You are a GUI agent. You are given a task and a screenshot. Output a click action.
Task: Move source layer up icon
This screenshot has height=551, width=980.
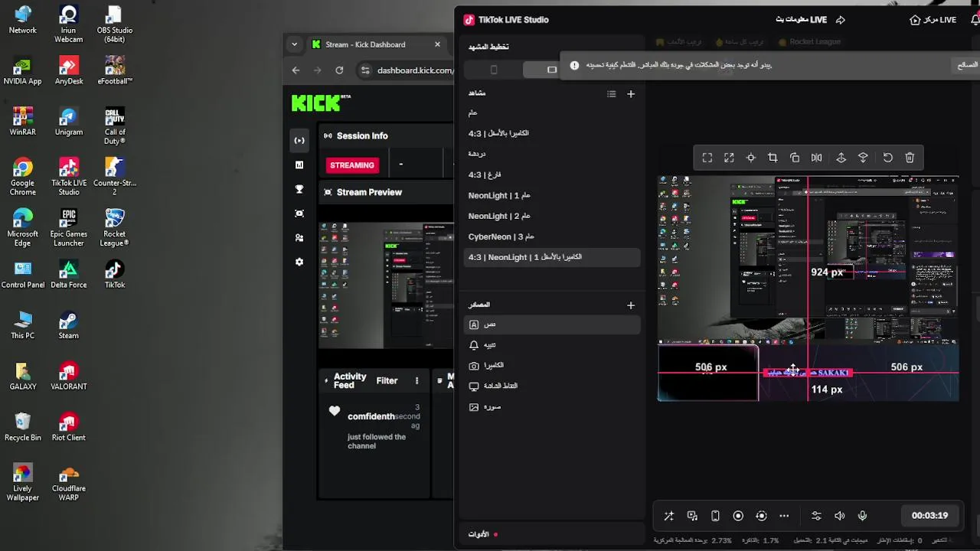pyautogui.click(x=841, y=158)
